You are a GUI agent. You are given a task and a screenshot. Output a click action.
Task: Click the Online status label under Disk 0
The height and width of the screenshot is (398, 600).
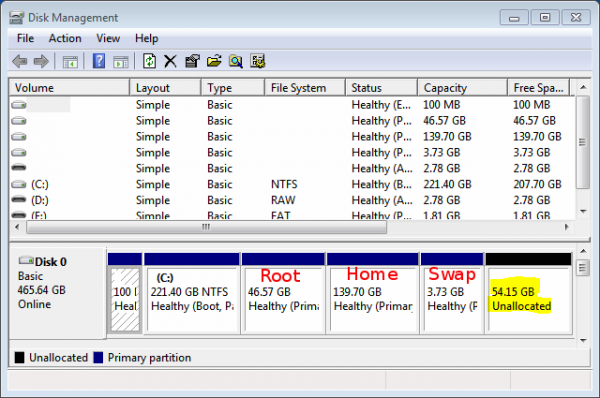coord(34,304)
